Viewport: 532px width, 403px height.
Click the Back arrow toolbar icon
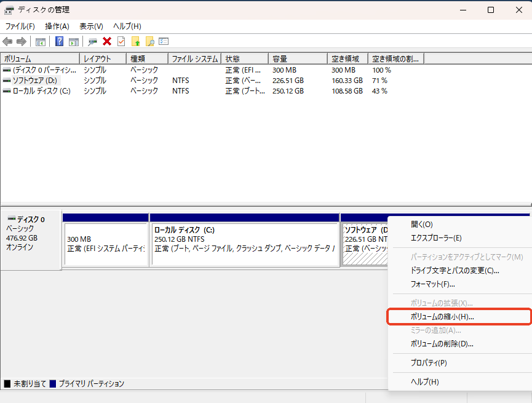coord(7,41)
